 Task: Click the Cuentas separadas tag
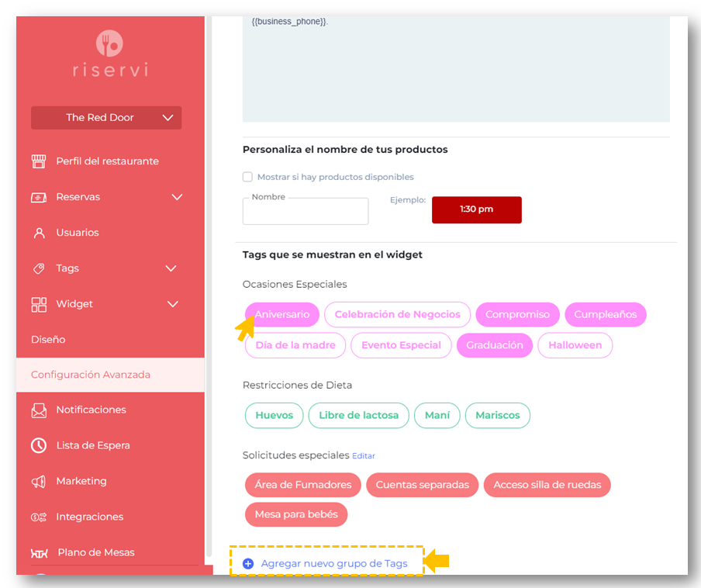tap(423, 485)
